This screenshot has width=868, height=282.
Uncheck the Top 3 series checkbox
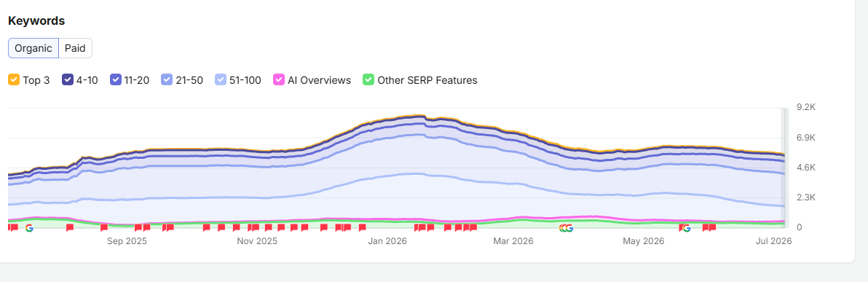pyautogui.click(x=14, y=79)
